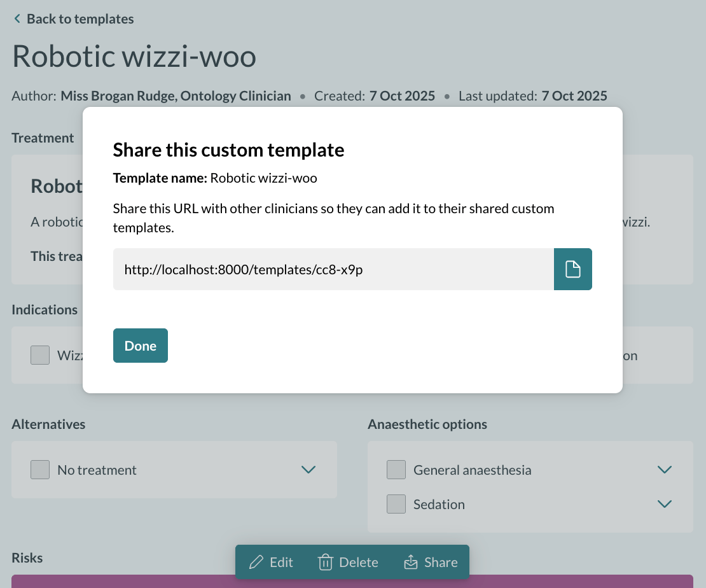Check the Sedation checkbox
The width and height of the screenshot is (706, 588).
tap(396, 504)
